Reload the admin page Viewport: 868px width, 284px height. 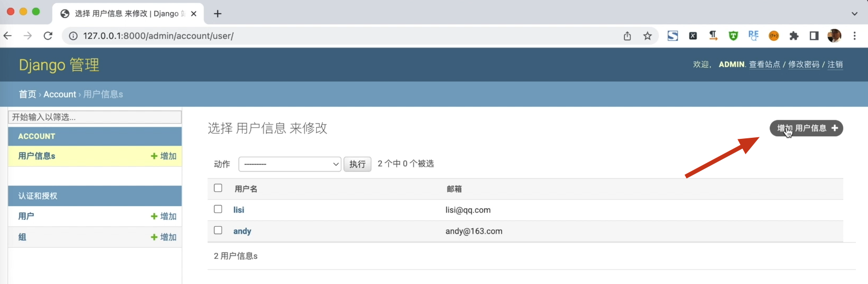pyautogui.click(x=48, y=36)
